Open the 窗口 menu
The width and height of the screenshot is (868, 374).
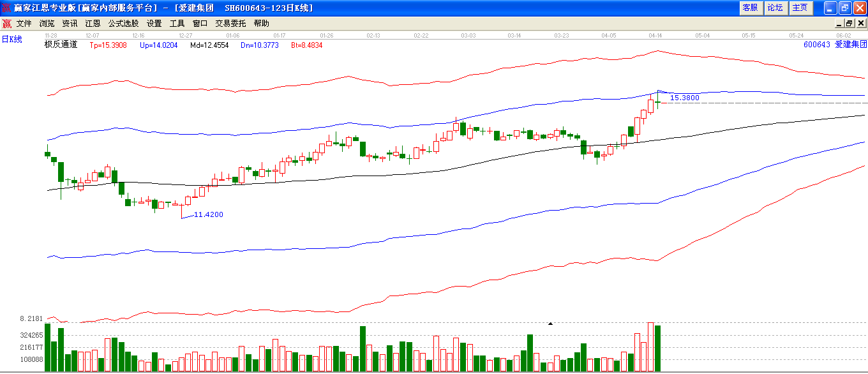[x=200, y=23]
